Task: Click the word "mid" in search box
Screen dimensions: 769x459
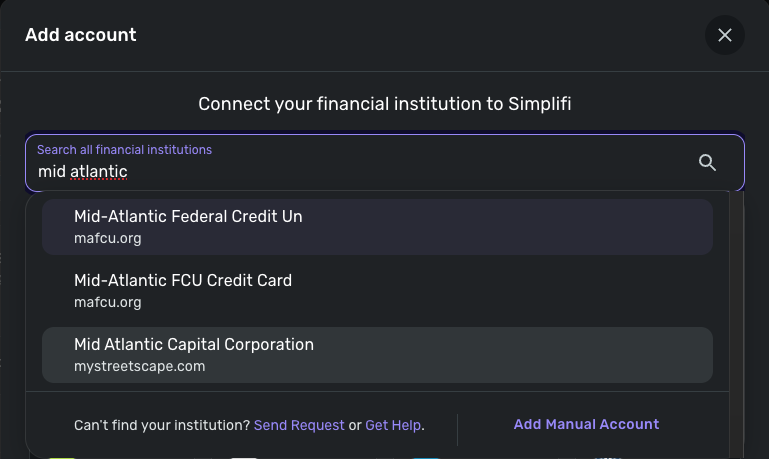Action: (x=51, y=172)
